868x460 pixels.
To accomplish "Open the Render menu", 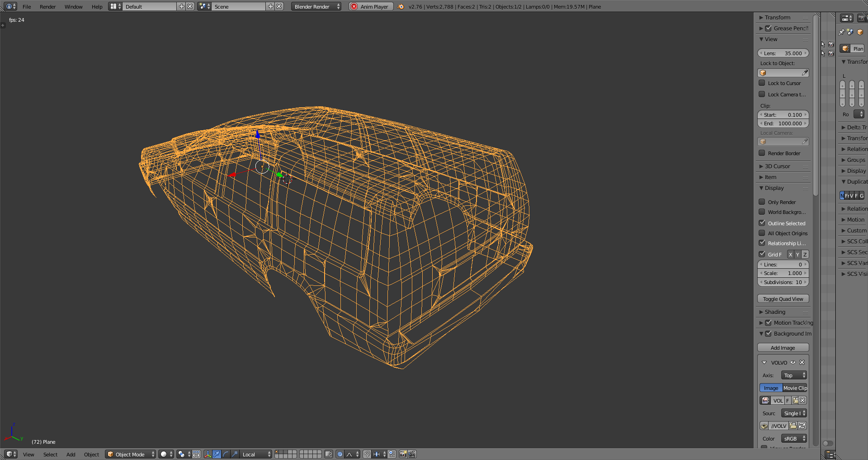I will pyautogui.click(x=47, y=6).
